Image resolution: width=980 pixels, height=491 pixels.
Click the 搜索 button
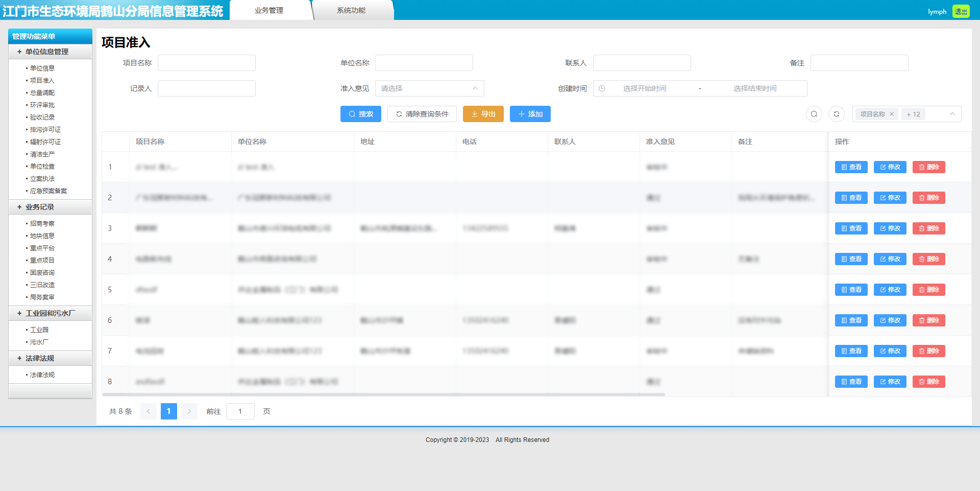[361, 114]
